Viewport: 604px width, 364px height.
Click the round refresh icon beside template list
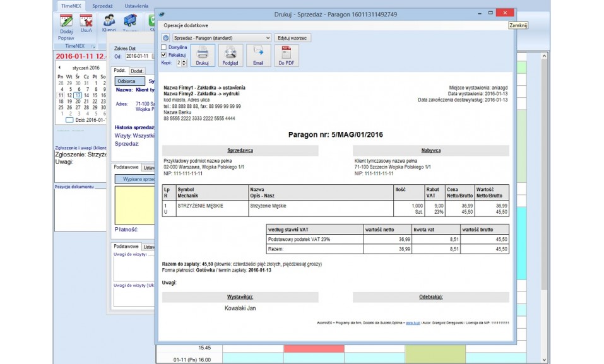166,38
